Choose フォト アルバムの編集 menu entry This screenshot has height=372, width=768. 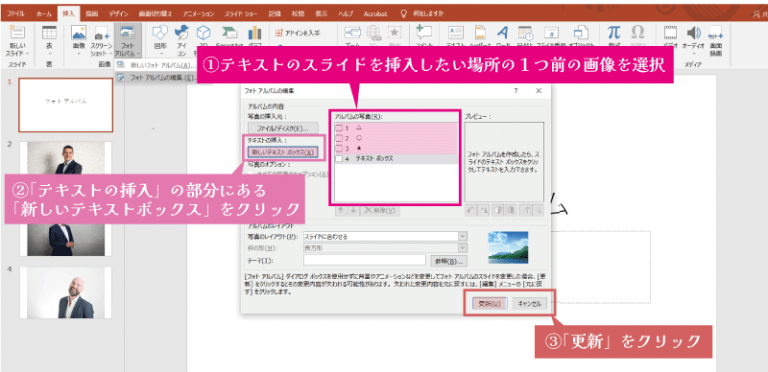point(157,78)
